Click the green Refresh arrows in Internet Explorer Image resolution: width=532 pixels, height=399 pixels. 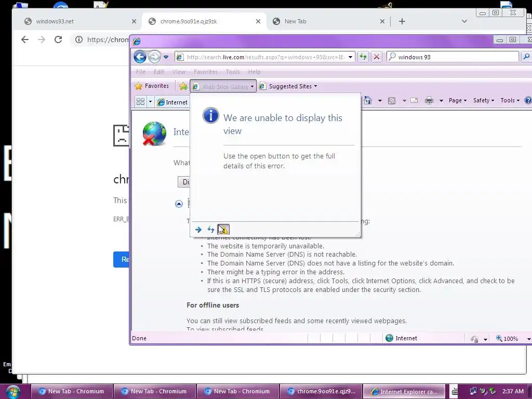[x=363, y=57]
